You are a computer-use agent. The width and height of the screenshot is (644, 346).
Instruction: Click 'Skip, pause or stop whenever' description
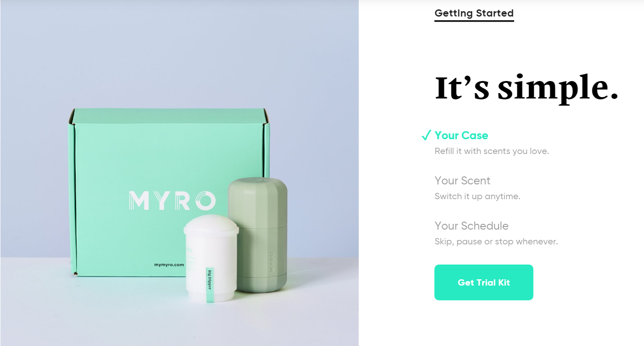[x=496, y=242]
